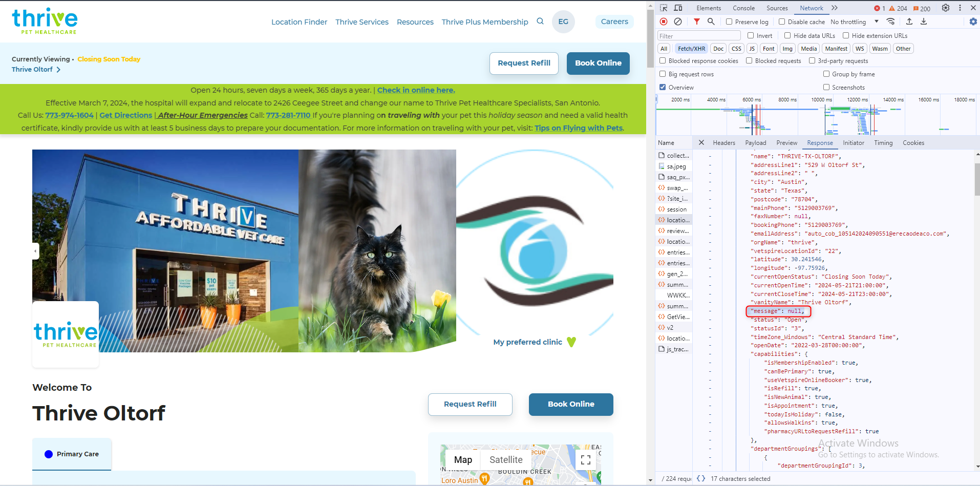
Task: Expand Thrive Oltorf location chevron
Action: pyautogui.click(x=58, y=70)
